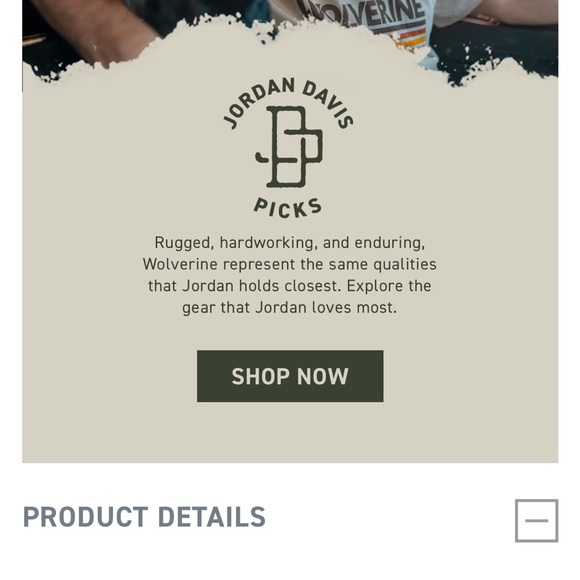
Task: Click the PICKS logo text
Action: pos(288,208)
